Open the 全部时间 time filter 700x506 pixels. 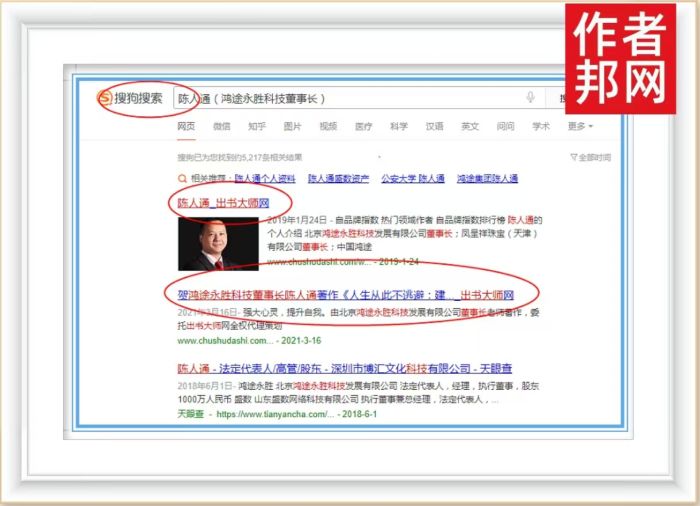(x=591, y=158)
